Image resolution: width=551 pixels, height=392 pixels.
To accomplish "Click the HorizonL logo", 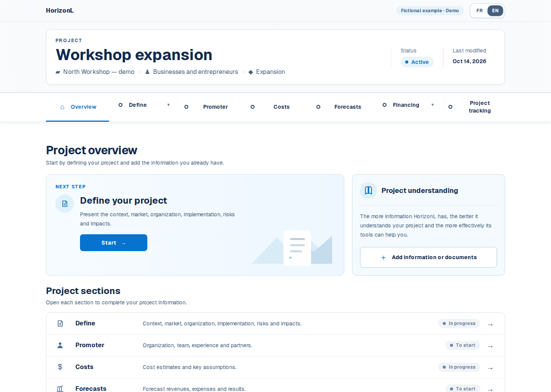I will click(x=60, y=11).
